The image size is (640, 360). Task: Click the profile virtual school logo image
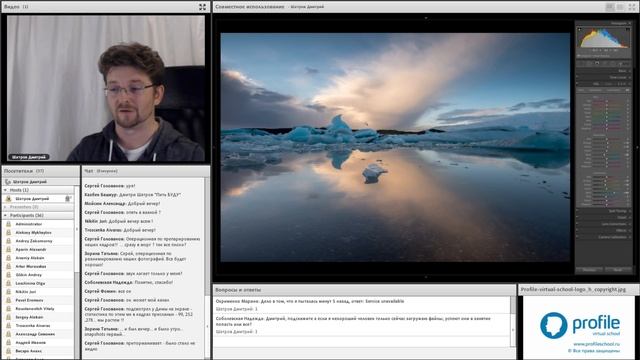pos(580,326)
